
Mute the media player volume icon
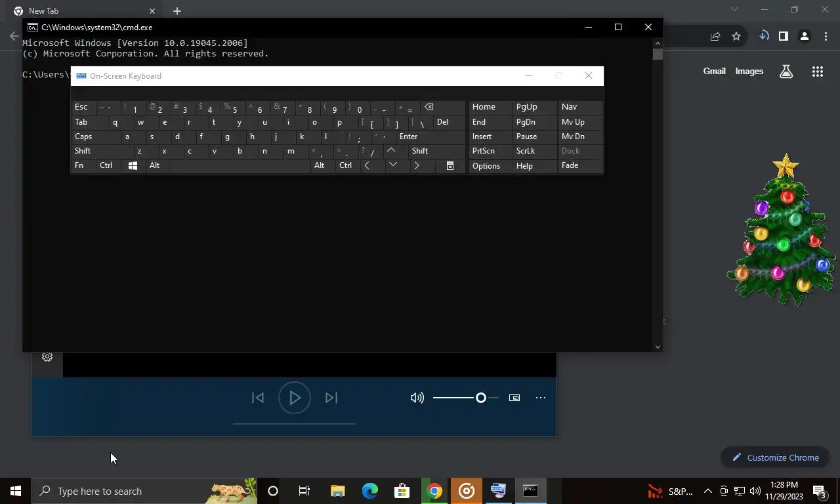[x=417, y=398]
